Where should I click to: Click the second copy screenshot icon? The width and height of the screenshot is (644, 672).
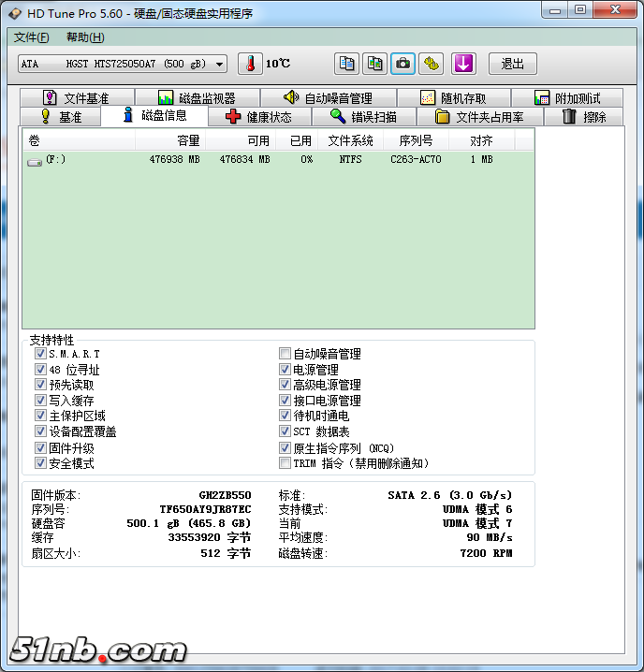(x=375, y=64)
